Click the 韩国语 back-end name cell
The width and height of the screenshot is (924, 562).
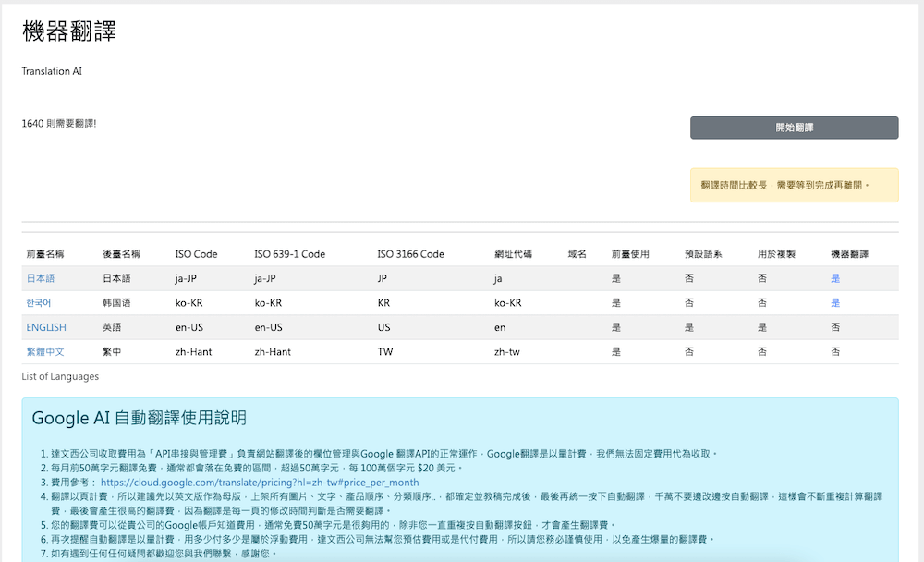[x=116, y=302]
